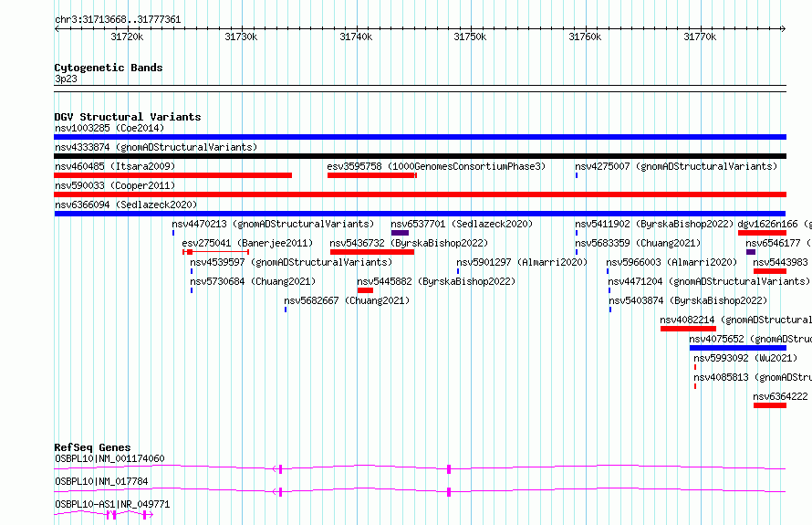Select the red nsv460485 variant bar
Viewport: 812px width, 525px height.
coord(173,175)
